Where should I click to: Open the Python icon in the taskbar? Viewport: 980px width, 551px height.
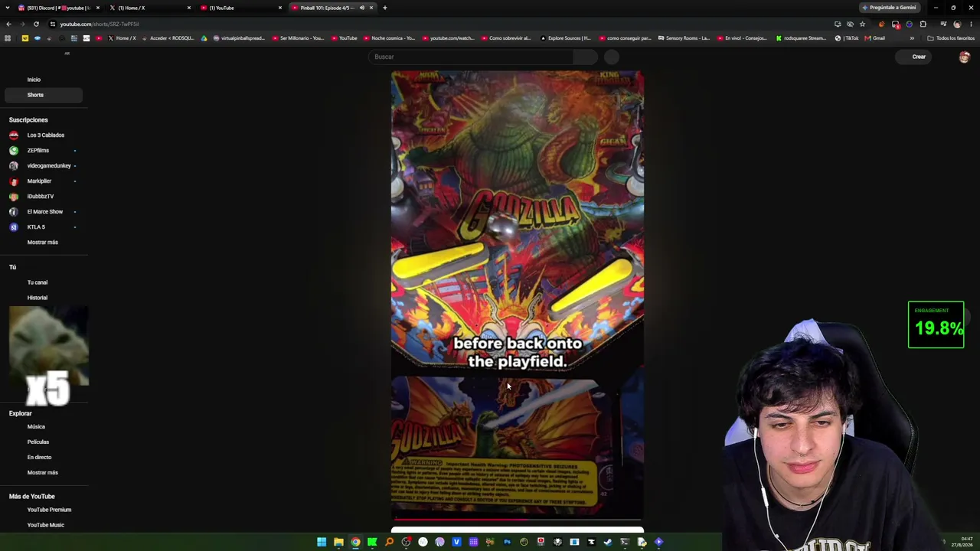point(642,542)
